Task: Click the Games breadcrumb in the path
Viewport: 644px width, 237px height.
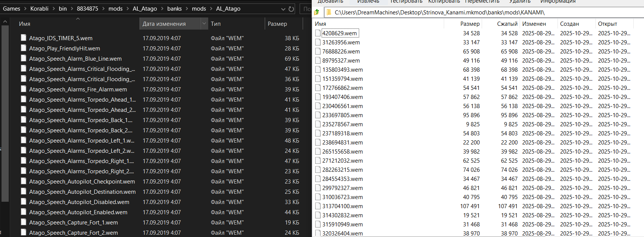Action: tap(12, 9)
